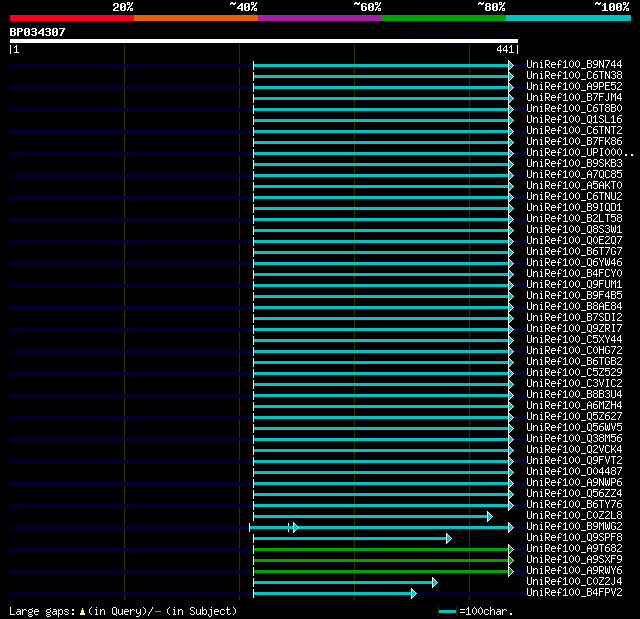Open the UniRef100_A7QC85 entry
Viewport: 640px width, 619px height.
[x=574, y=175]
